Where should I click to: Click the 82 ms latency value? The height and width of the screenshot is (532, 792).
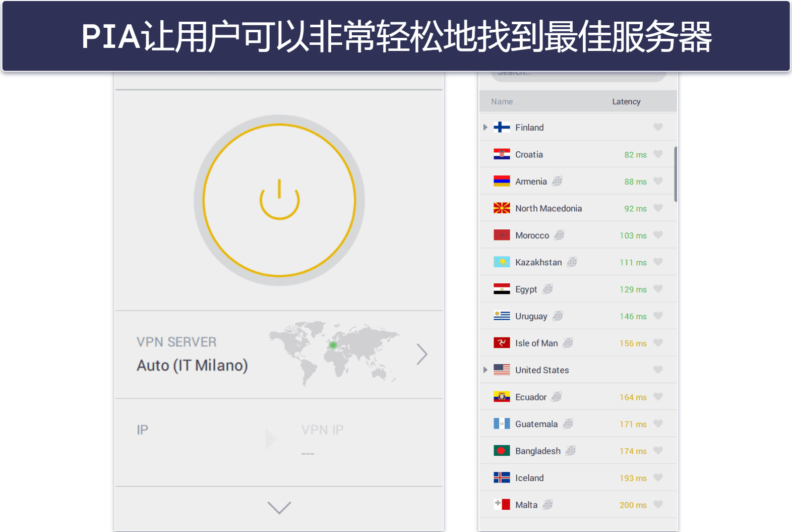tap(635, 155)
